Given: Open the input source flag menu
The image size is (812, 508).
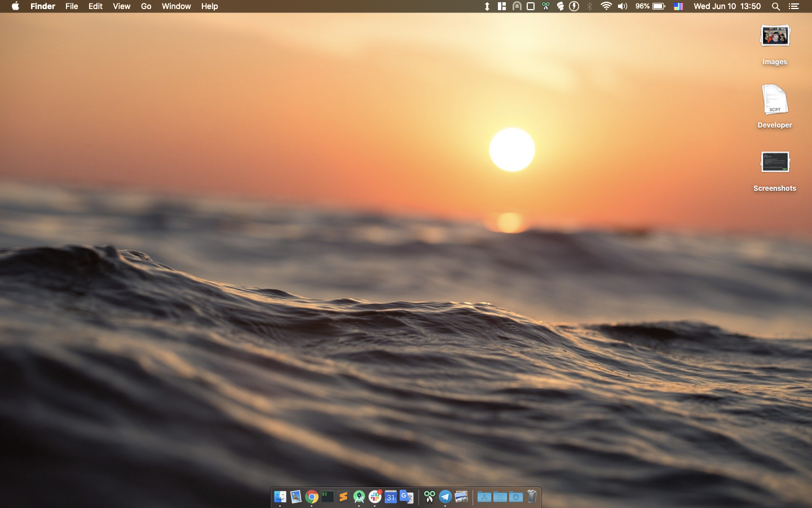Looking at the screenshot, I should tap(678, 6).
